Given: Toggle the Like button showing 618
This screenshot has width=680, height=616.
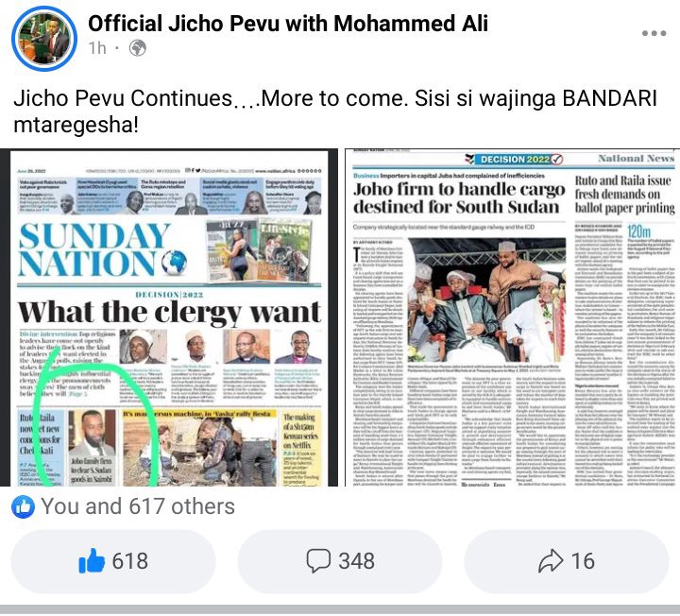Looking at the screenshot, I should [113, 561].
